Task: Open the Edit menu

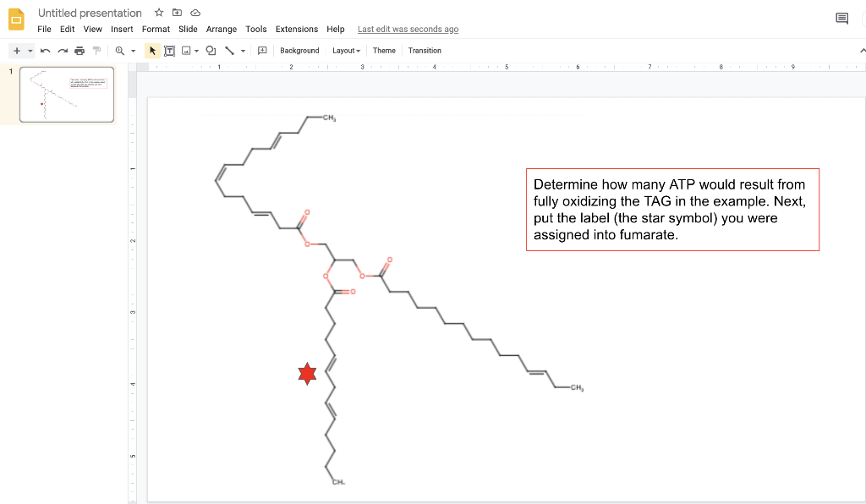Action: point(68,30)
